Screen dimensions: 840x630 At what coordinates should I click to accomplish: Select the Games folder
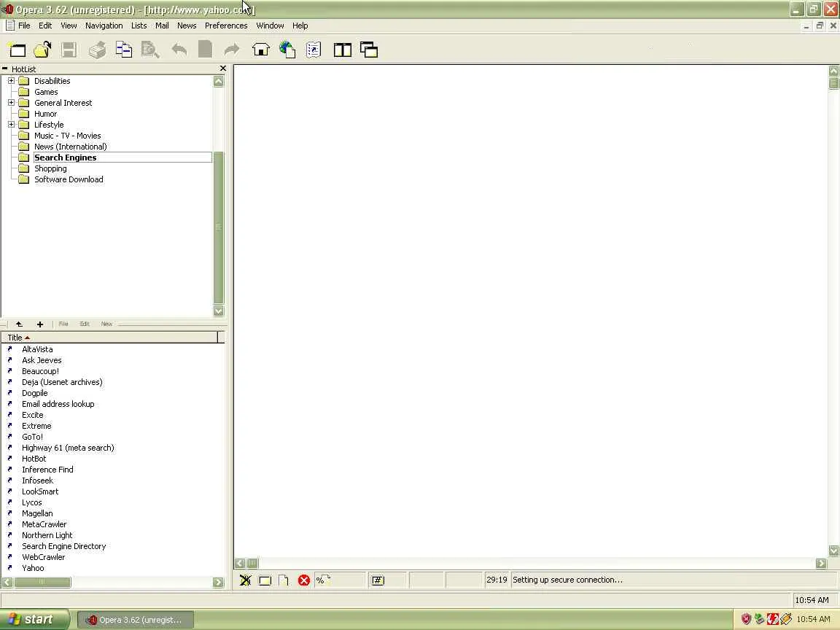(46, 92)
